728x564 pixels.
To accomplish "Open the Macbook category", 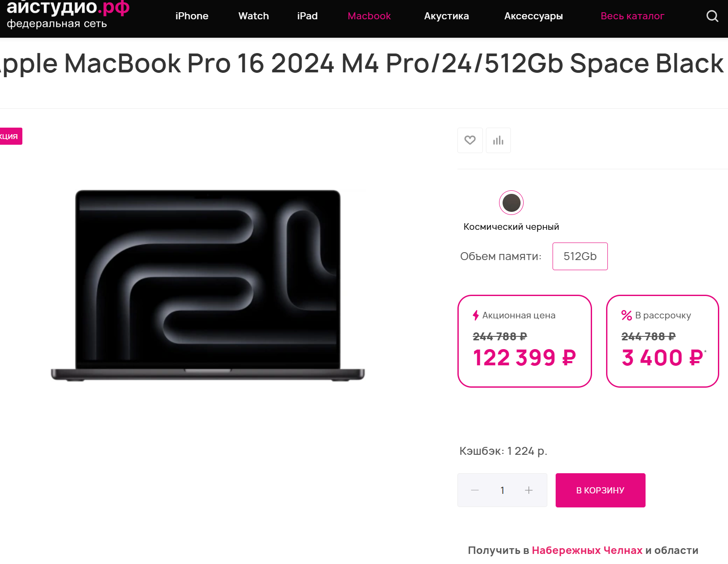I will coord(369,16).
